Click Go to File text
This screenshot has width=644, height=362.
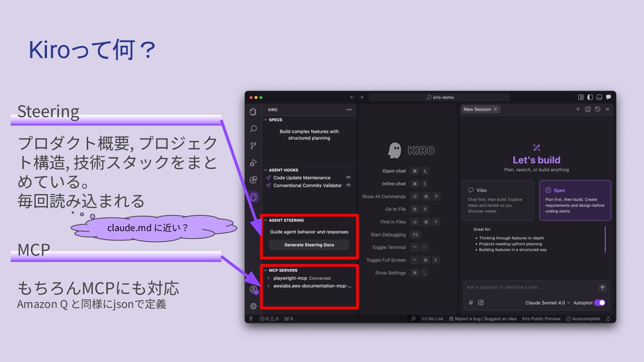[396, 209]
